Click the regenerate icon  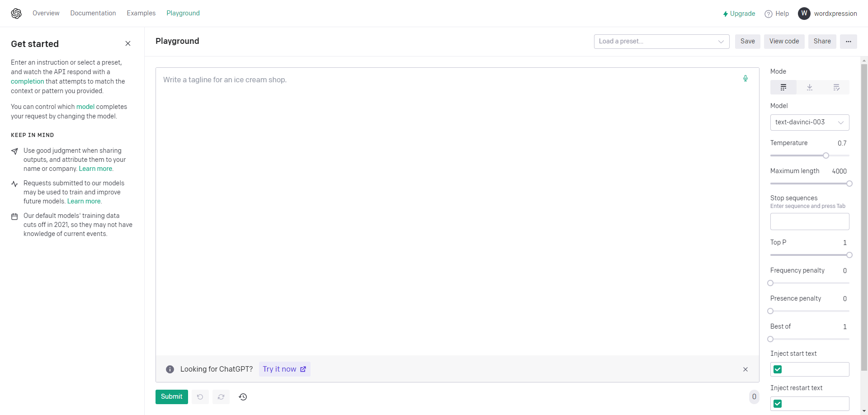click(221, 397)
